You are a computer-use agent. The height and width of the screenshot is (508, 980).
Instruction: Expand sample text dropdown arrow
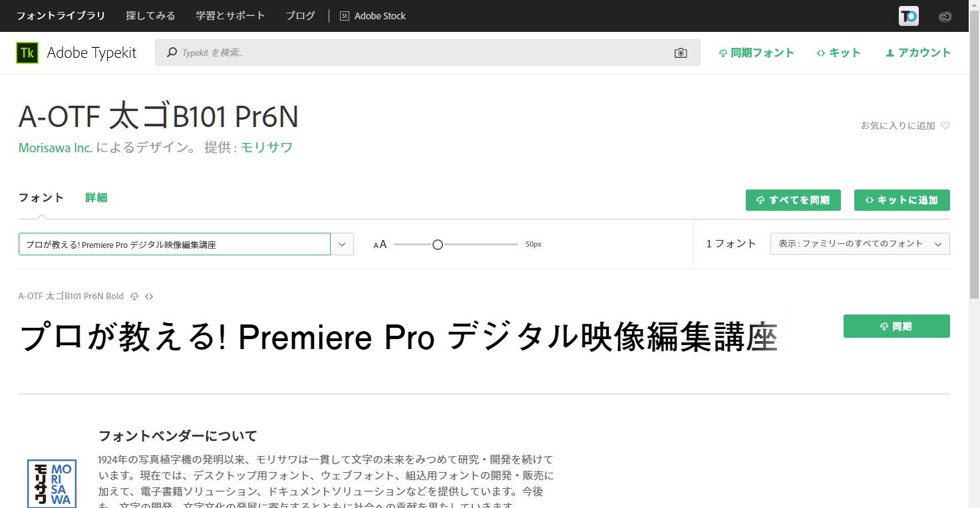(x=342, y=244)
